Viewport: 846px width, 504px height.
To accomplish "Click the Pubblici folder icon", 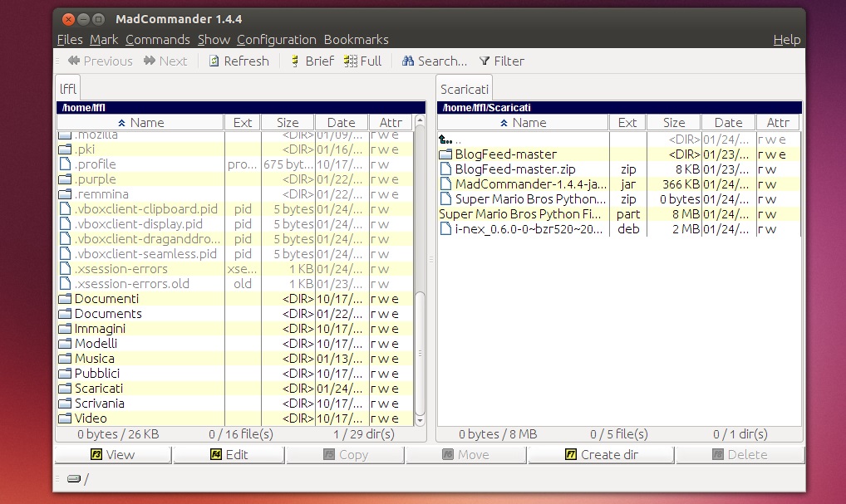I will coord(65,374).
